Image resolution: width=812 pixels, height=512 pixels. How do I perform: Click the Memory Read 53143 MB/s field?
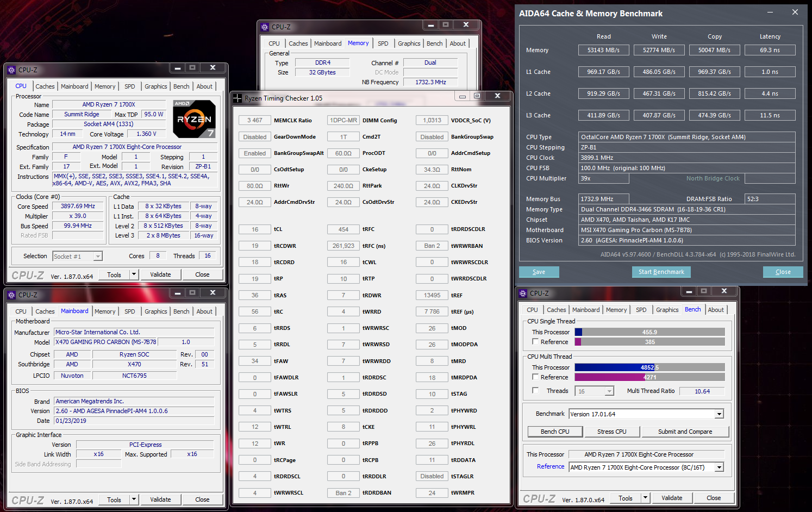click(x=604, y=50)
